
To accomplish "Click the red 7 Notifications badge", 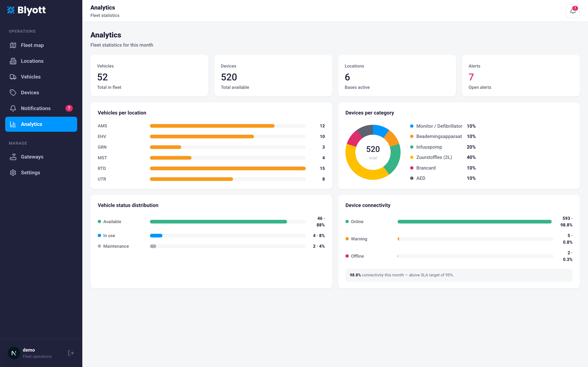I will click(x=69, y=108).
